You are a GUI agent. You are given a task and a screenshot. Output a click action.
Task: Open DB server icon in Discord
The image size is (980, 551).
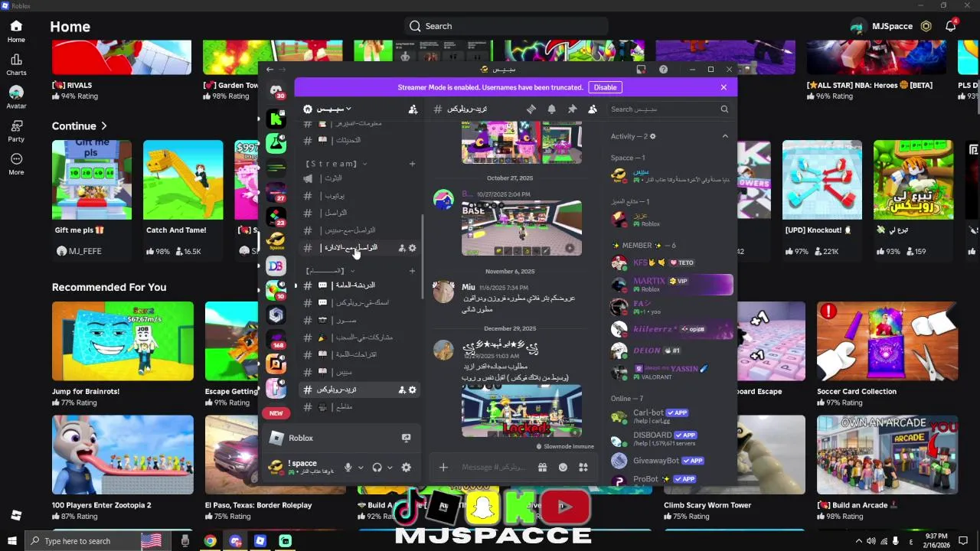tap(276, 266)
